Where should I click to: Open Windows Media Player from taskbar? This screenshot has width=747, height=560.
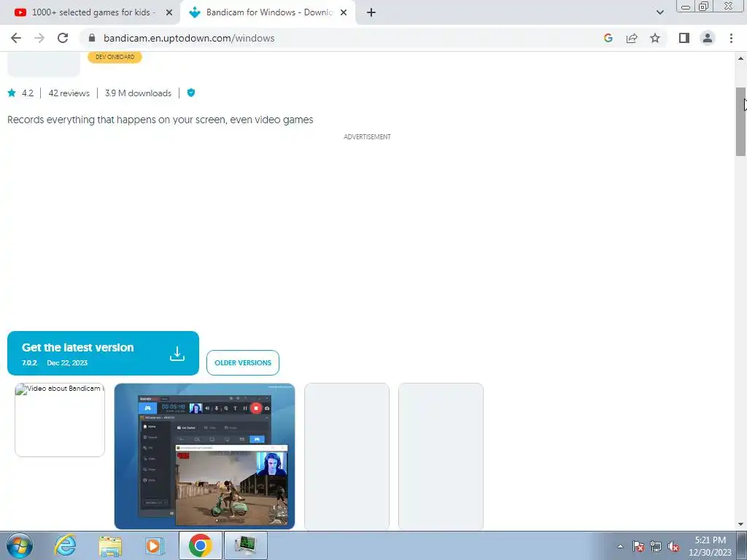pyautogui.click(x=155, y=545)
